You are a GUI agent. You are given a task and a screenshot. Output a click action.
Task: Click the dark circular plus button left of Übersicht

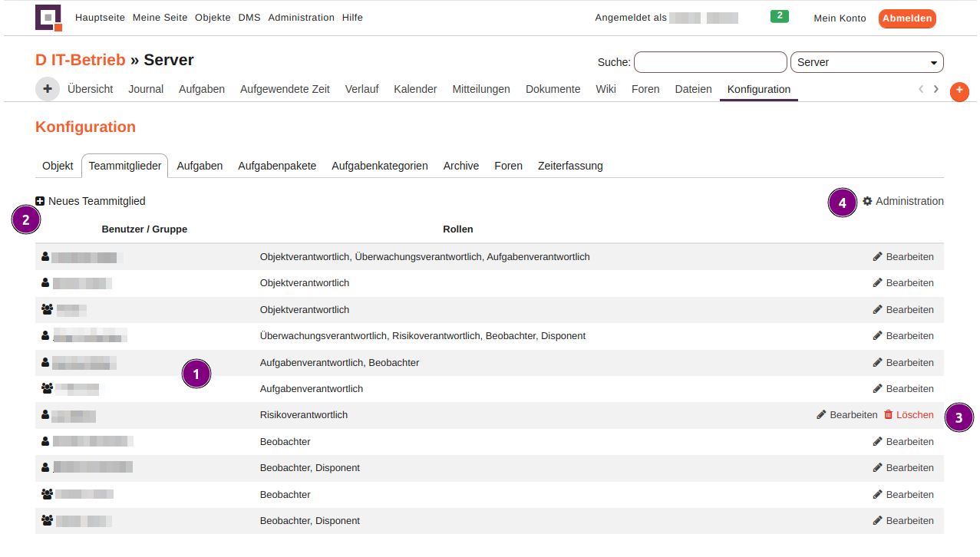(x=48, y=89)
